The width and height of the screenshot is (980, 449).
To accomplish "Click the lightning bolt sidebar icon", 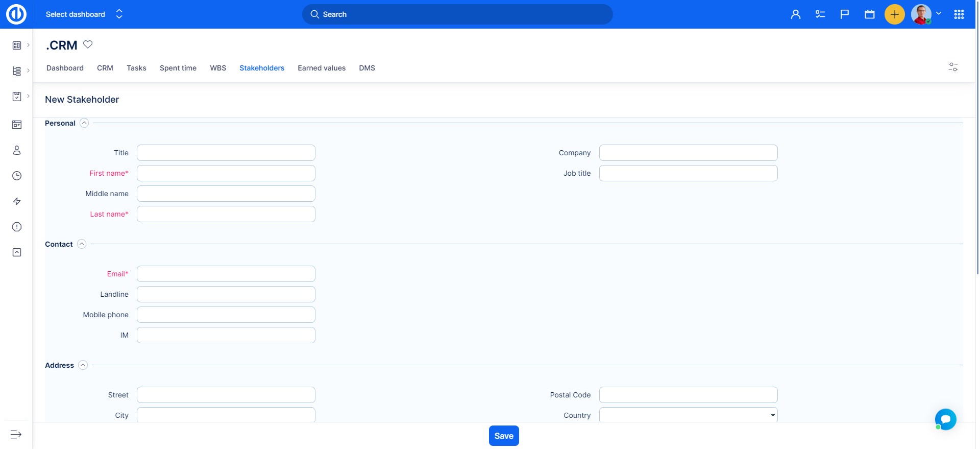I will pyautogui.click(x=17, y=201).
